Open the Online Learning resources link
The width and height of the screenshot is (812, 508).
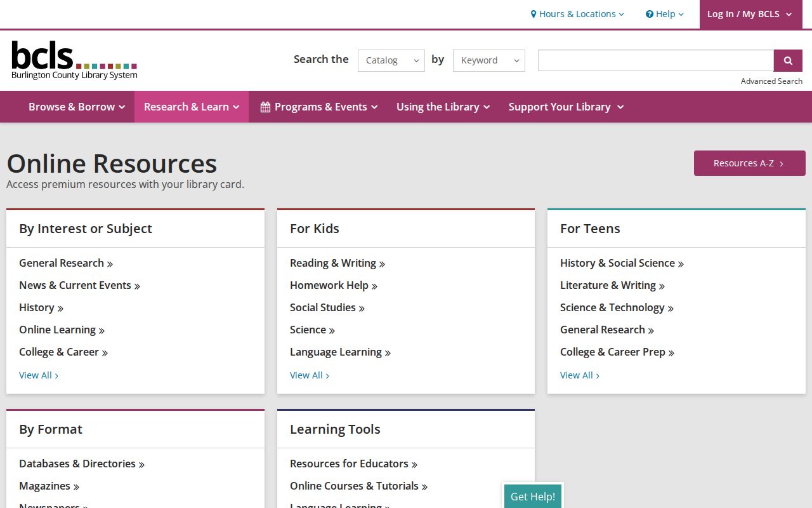pyautogui.click(x=62, y=330)
